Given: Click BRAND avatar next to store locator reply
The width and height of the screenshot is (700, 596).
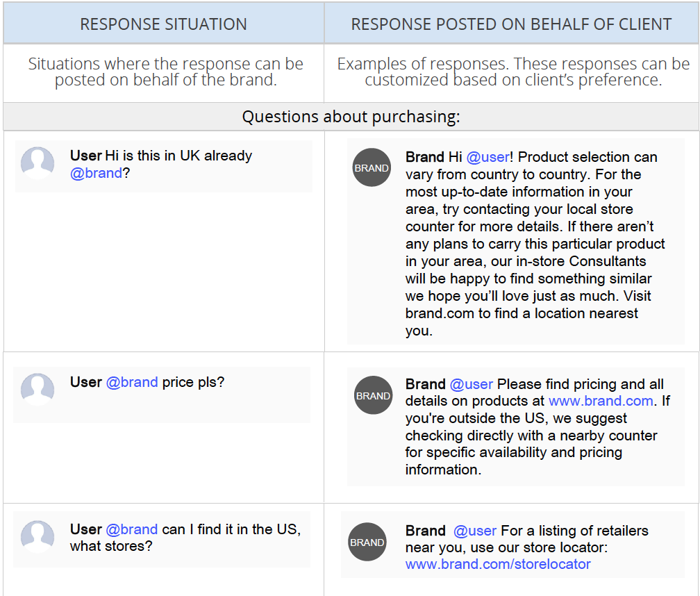Looking at the screenshot, I should [367, 542].
